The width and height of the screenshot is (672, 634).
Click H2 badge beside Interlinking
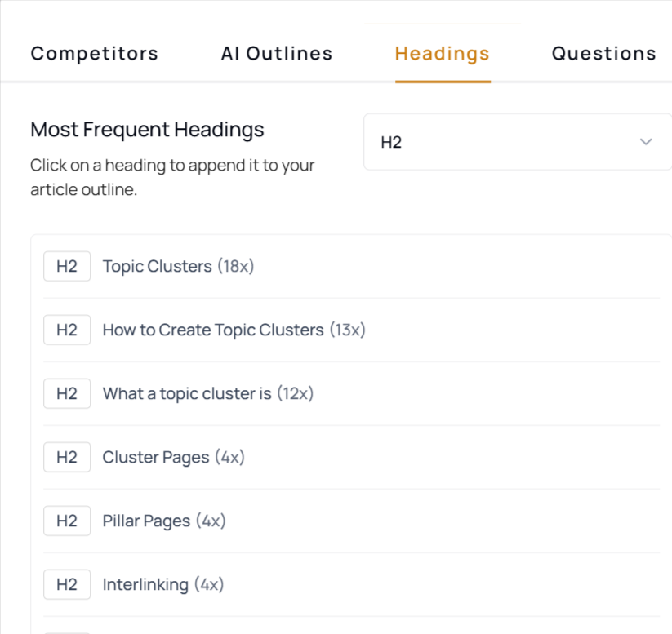(x=67, y=584)
